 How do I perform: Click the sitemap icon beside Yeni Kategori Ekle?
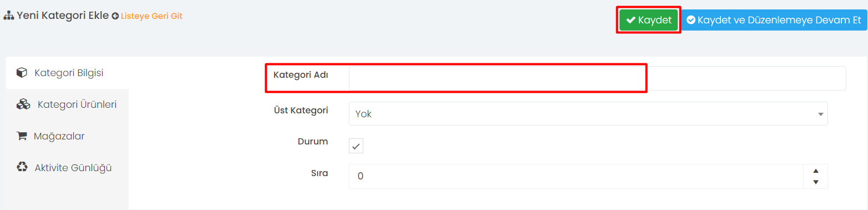[8, 16]
